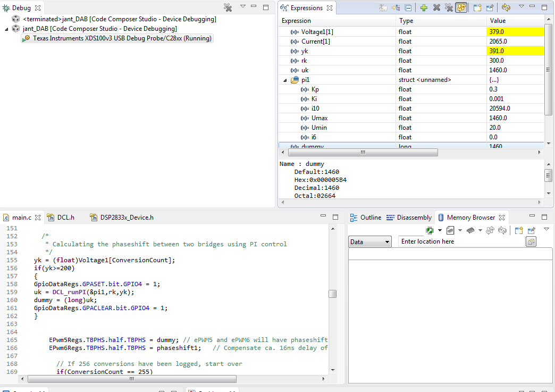Click Show Logical Structure icon in Expressions

[x=396, y=8]
